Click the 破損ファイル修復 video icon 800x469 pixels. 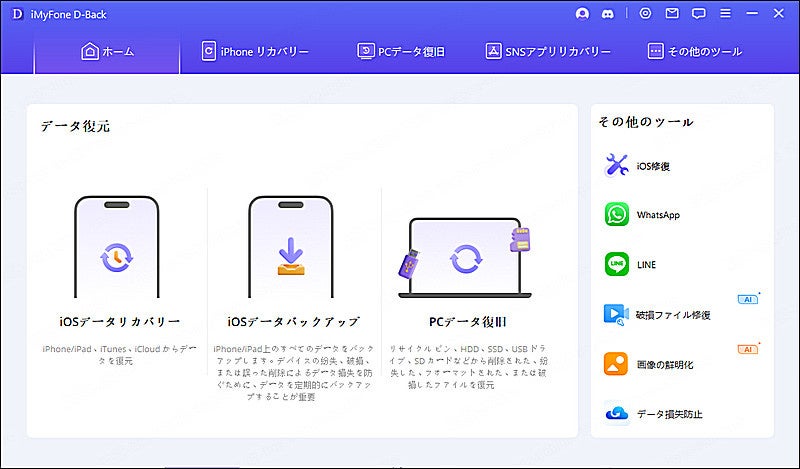616,314
